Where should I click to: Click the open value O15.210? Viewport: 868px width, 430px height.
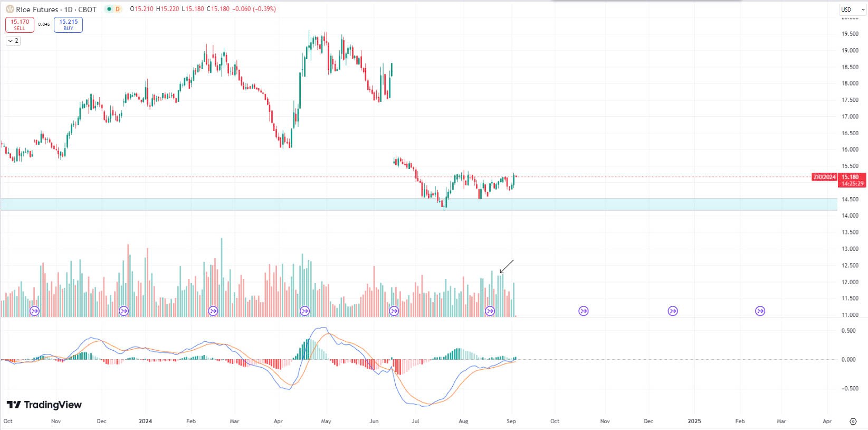[x=142, y=9]
